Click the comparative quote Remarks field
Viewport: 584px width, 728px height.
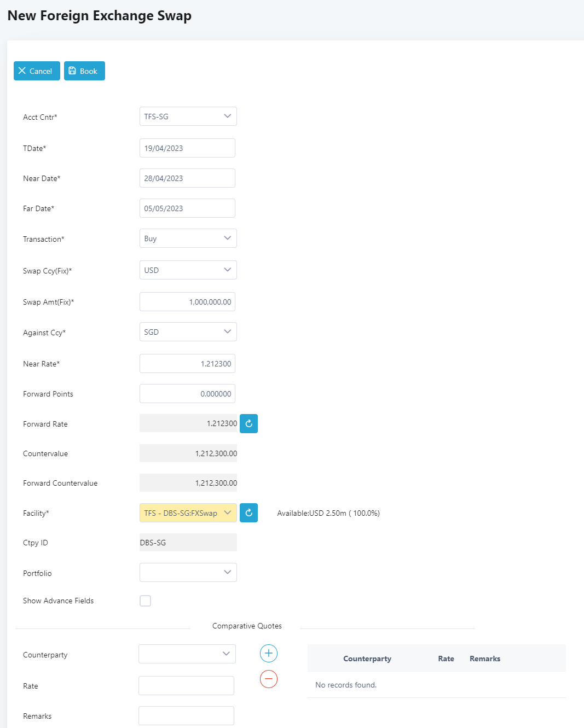pos(186,715)
